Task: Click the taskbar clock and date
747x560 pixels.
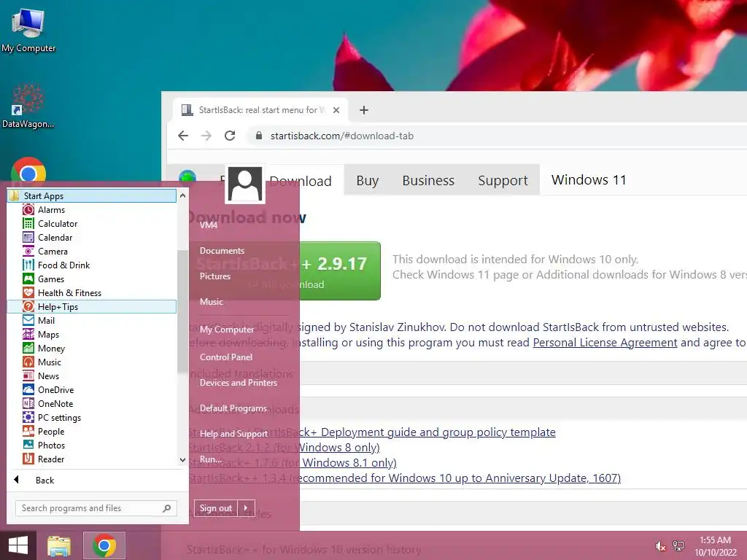Action: coord(715,546)
